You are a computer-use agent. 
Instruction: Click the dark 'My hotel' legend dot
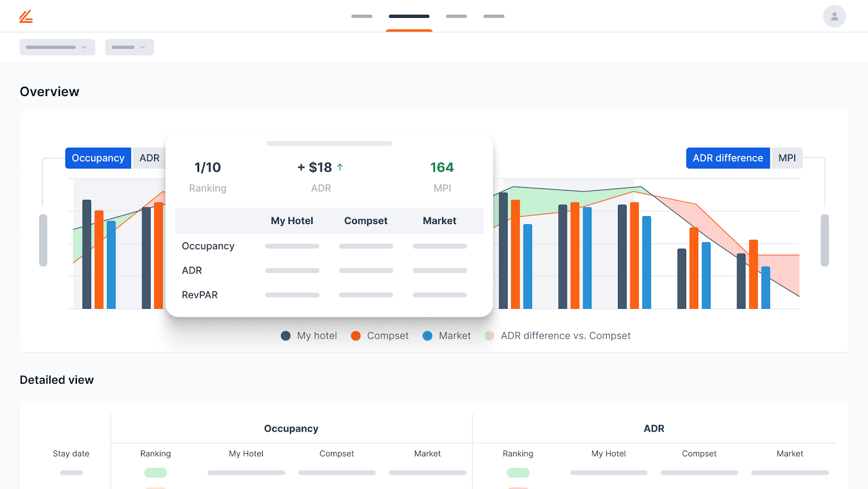pyautogui.click(x=286, y=335)
